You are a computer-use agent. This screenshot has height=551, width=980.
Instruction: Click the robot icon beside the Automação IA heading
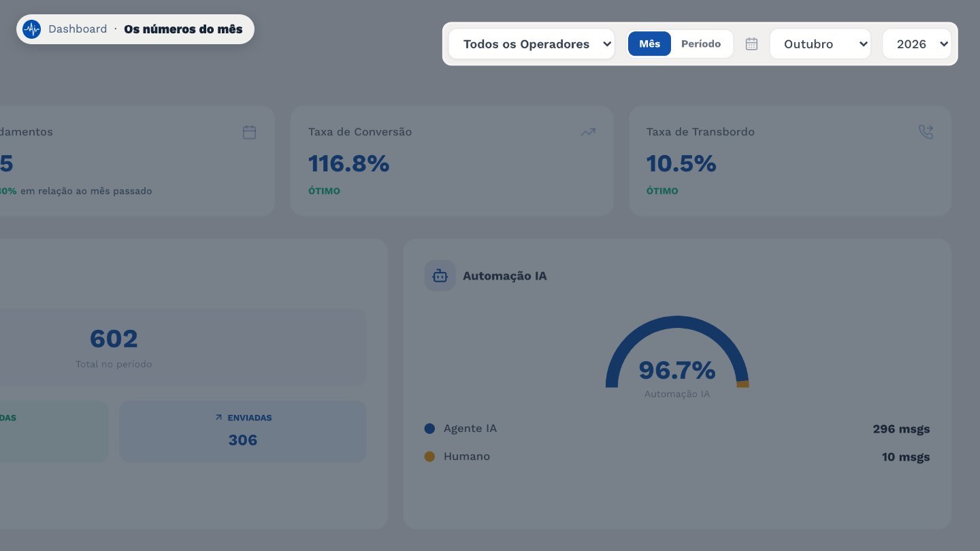coord(440,275)
